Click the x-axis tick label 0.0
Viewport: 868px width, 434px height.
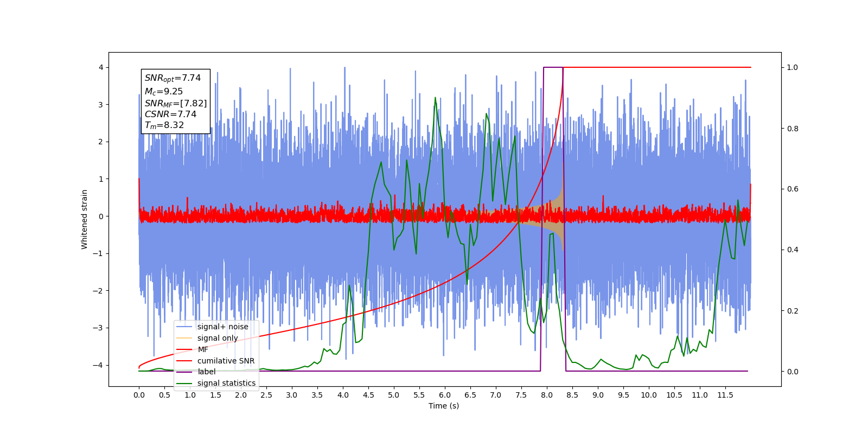tap(139, 395)
